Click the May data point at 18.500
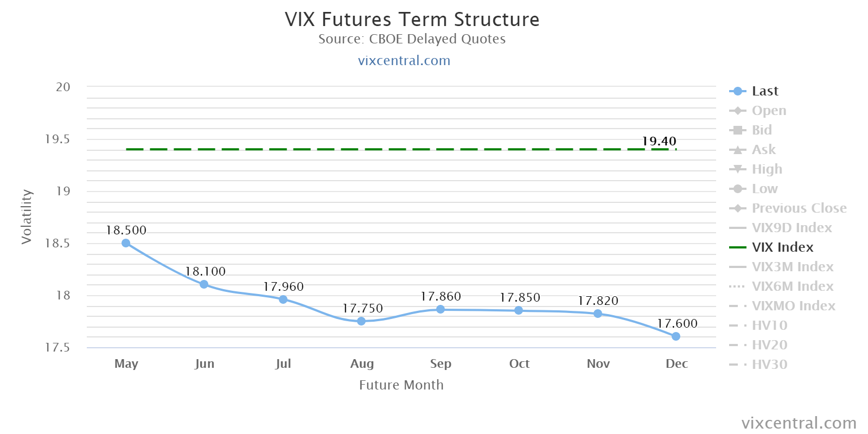The image size is (868, 434). (x=126, y=243)
